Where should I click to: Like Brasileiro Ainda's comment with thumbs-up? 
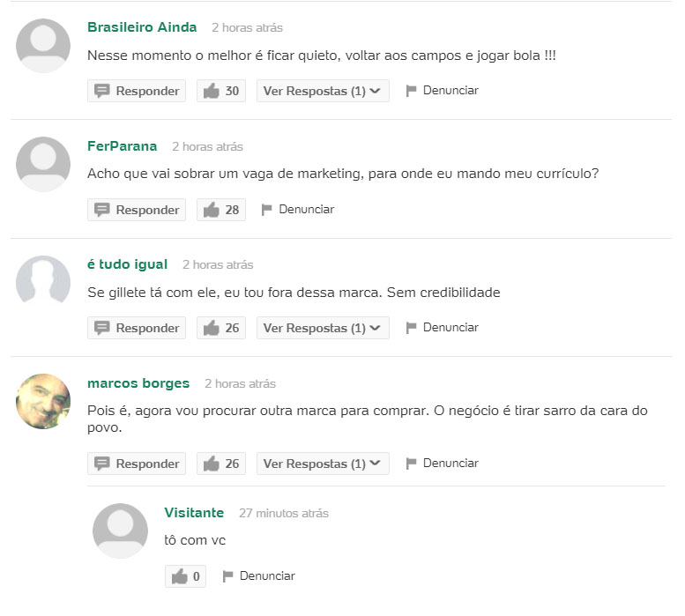[x=221, y=91]
